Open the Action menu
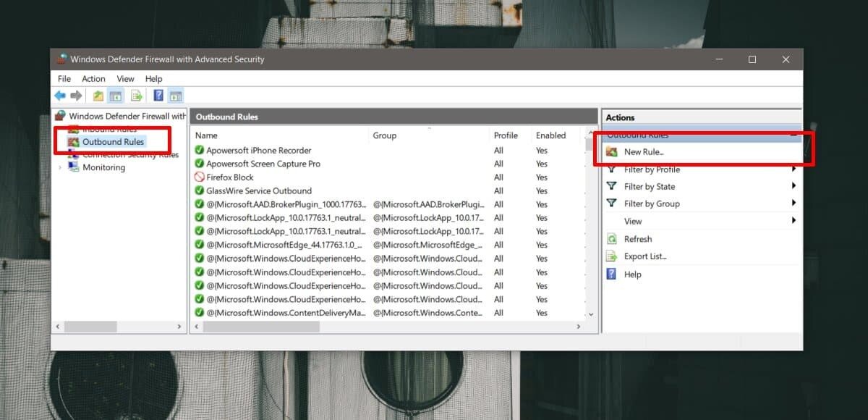 (x=93, y=79)
